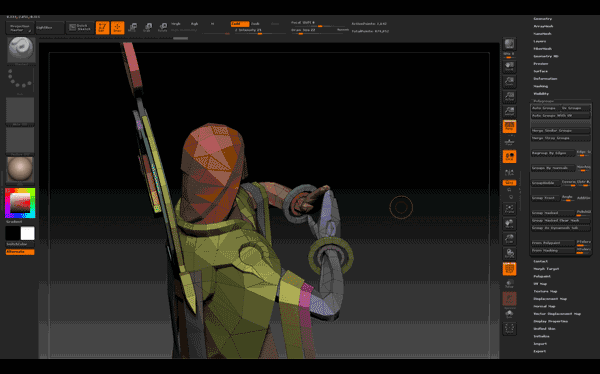
Task: Expand the Deformation subpalette
Action: tap(545, 79)
